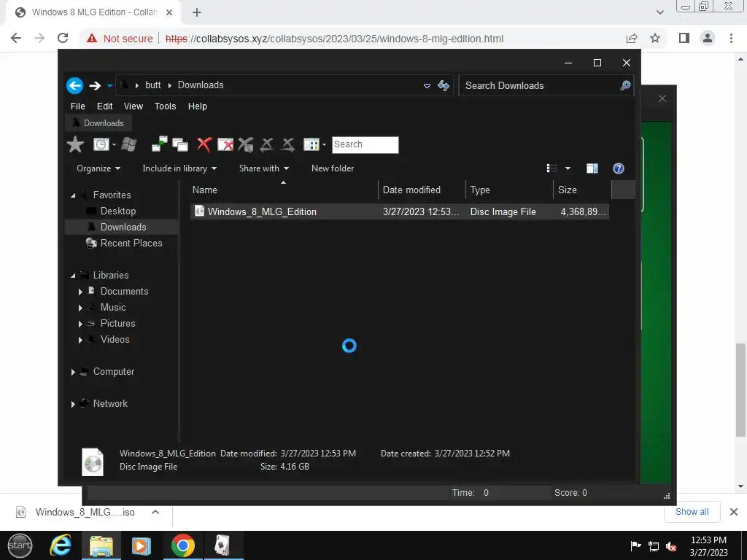Click the clock history toolbar icon
The height and width of the screenshot is (560, 747).
[x=101, y=144]
